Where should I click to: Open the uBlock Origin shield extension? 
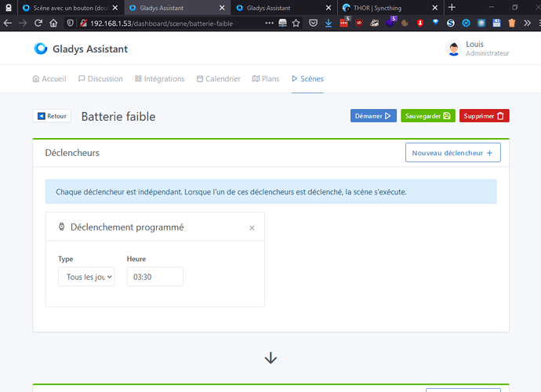point(359,23)
